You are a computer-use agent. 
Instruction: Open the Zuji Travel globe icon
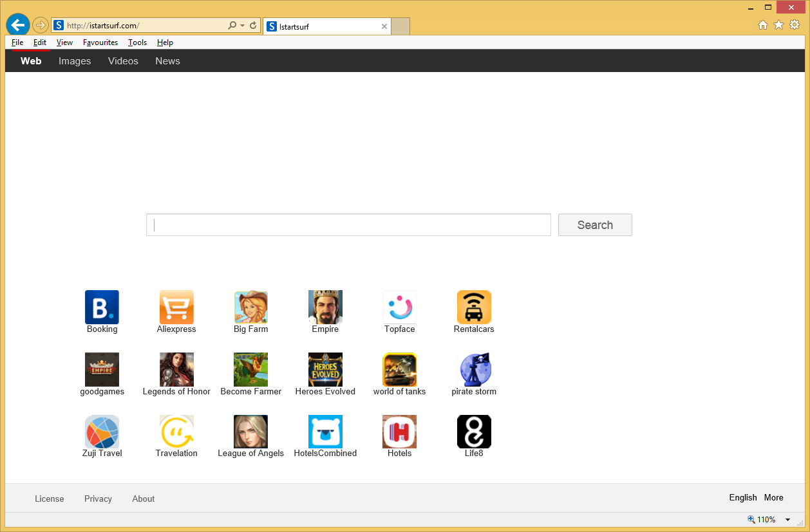(102, 432)
